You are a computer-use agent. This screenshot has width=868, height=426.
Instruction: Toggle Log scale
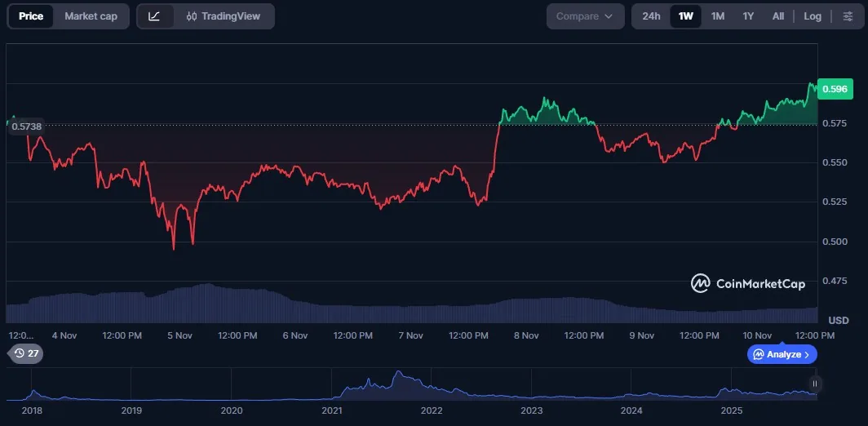812,16
